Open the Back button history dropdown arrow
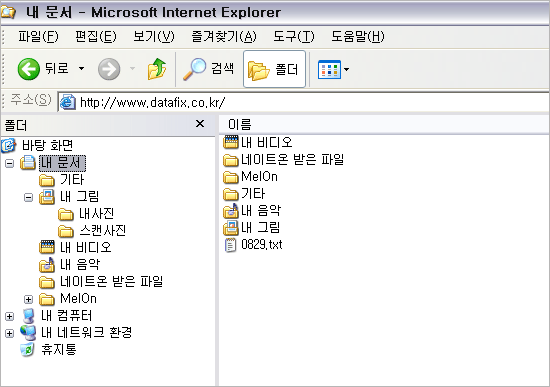This screenshot has width=550, height=387. tap(81, 68)
